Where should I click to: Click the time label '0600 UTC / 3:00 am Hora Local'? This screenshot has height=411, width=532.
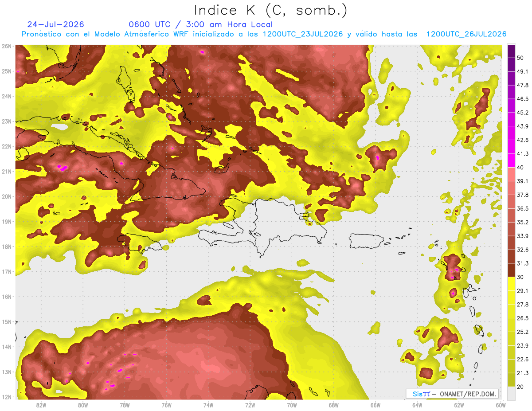coord(200,24)
